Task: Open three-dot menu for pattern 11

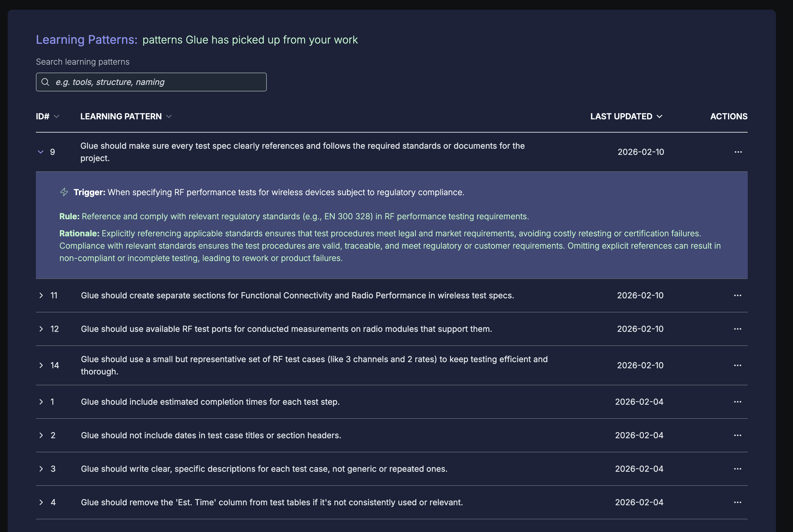Action: pos(737,295)
